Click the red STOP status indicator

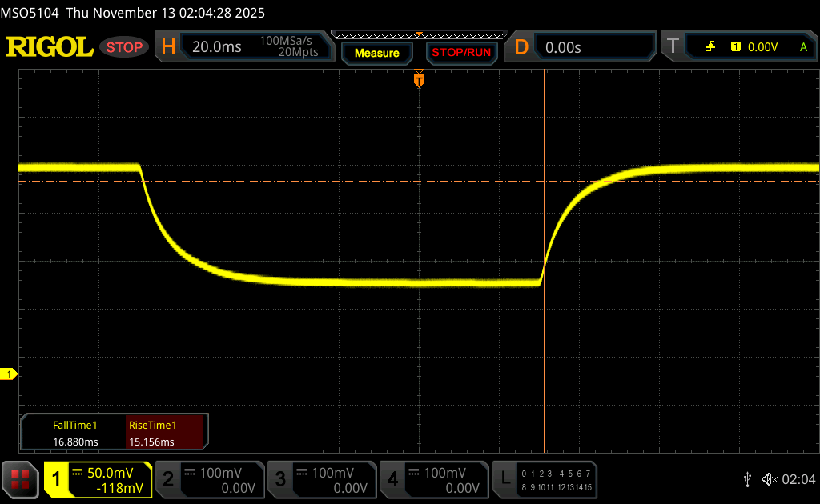125,47
